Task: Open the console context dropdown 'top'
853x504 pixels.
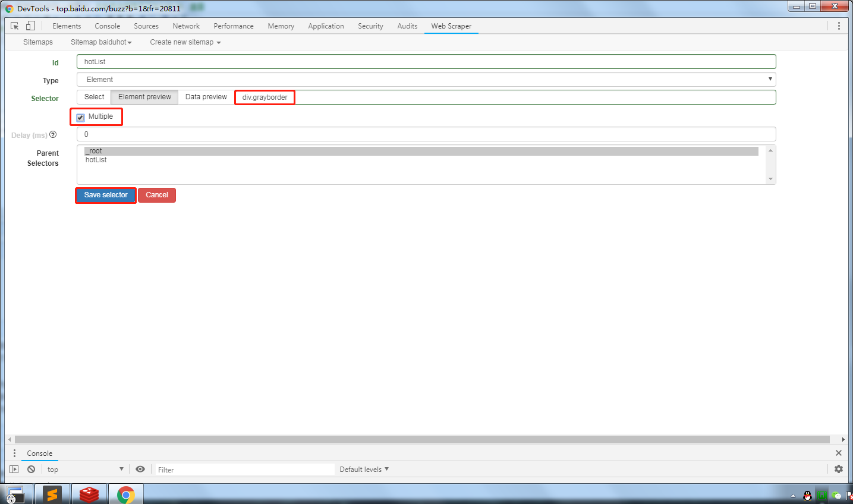Action: coord(86,470)
